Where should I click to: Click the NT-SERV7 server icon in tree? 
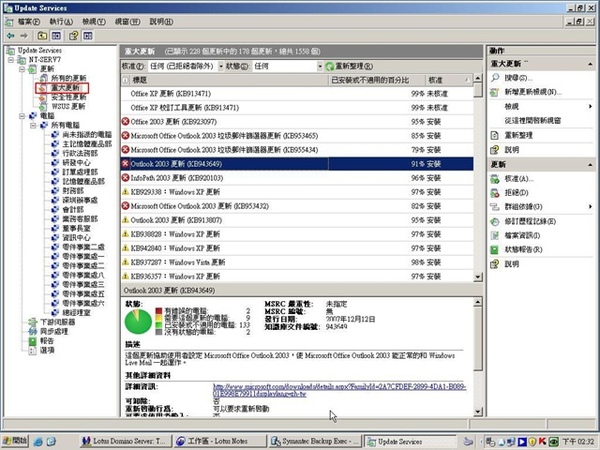click(x=23, y=59)
